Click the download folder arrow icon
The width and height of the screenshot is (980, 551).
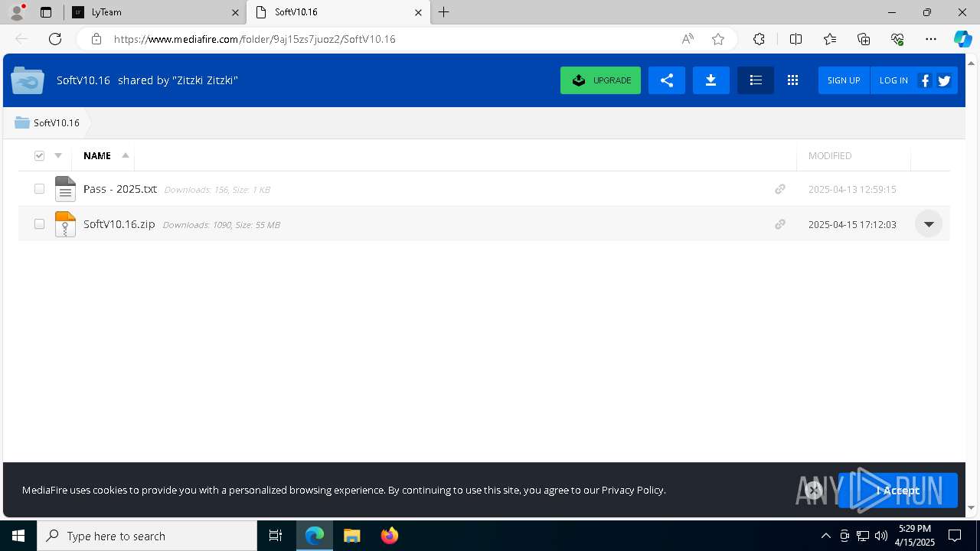coord(710,80)
